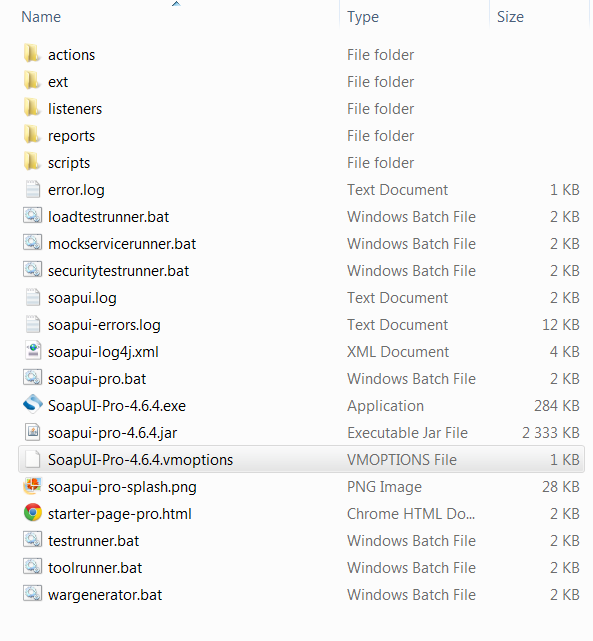The image size is (593, 641).
Task: Click the Chrome icon of starter-page-pro.html
Action: [33, 513]
